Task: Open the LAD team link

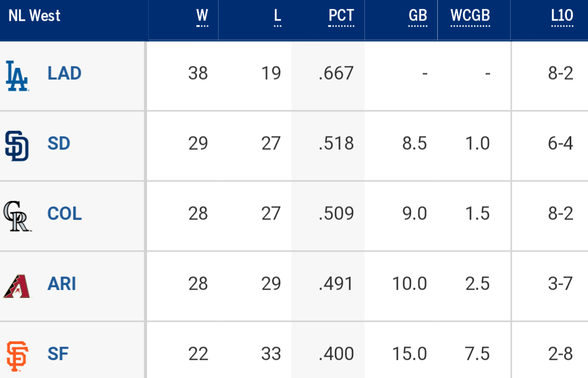Action: (64, 73)
